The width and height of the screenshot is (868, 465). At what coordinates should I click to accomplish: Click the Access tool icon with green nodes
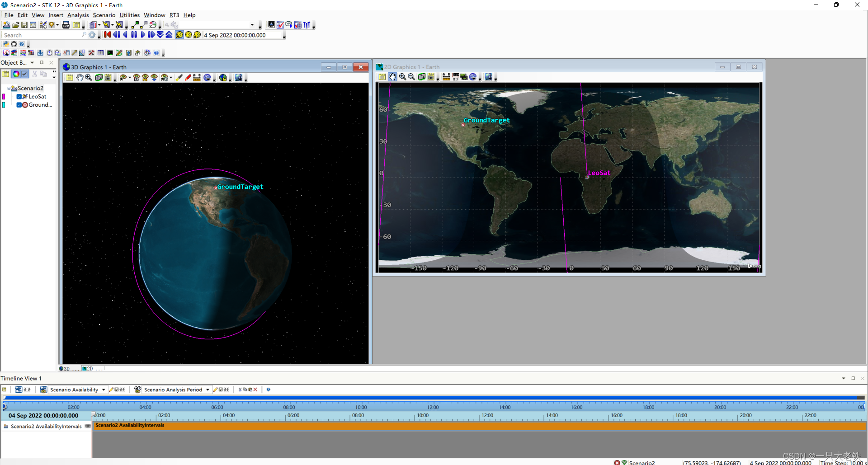(135, 25)
